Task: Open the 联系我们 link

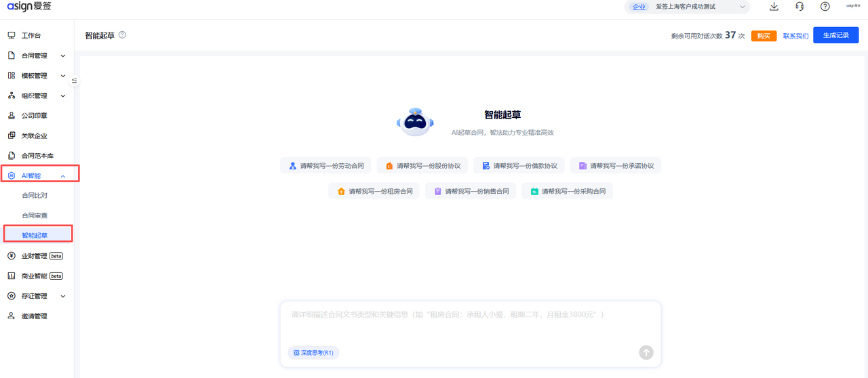Action: 795,36
